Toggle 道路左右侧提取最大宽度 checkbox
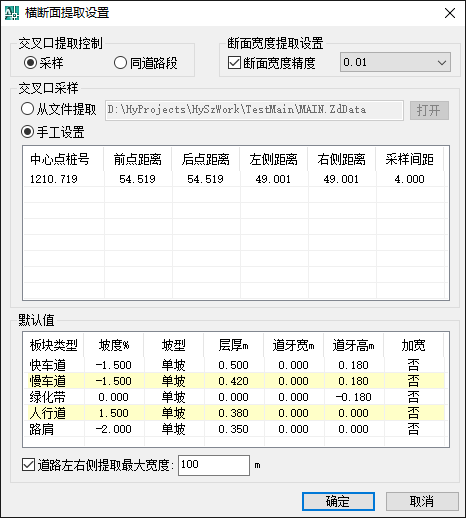Viewport: 466px width, 518px height. click(28, 465)
